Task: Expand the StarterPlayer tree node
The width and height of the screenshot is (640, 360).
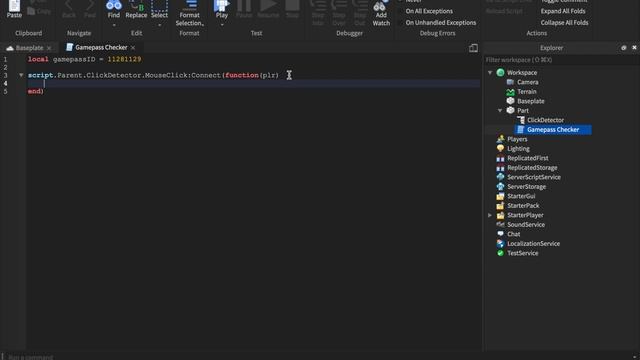Action: point(490,215)
